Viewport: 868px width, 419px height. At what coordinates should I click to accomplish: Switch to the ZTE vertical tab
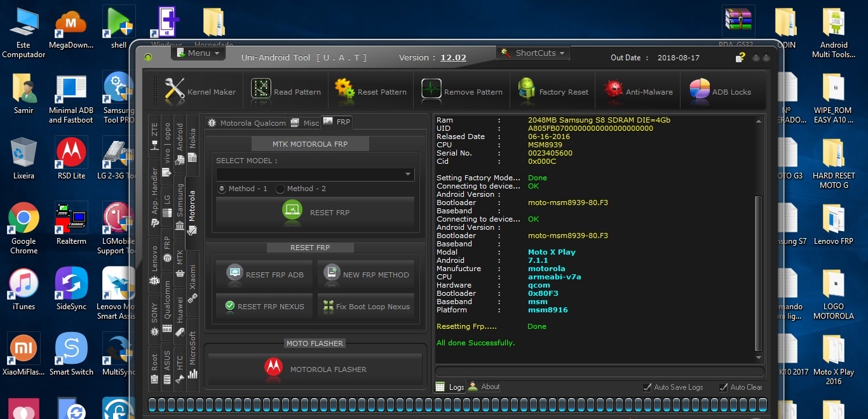pyautogui.click(x=154, y=136)
